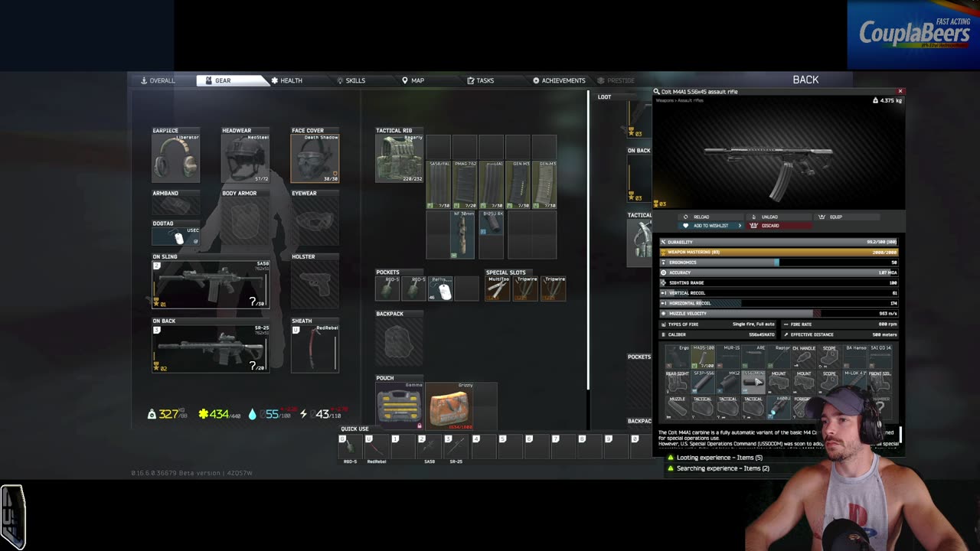Select the Ragarly tactical rig
Viewport: 980px width, 551px height.
(x=399, y=158)
